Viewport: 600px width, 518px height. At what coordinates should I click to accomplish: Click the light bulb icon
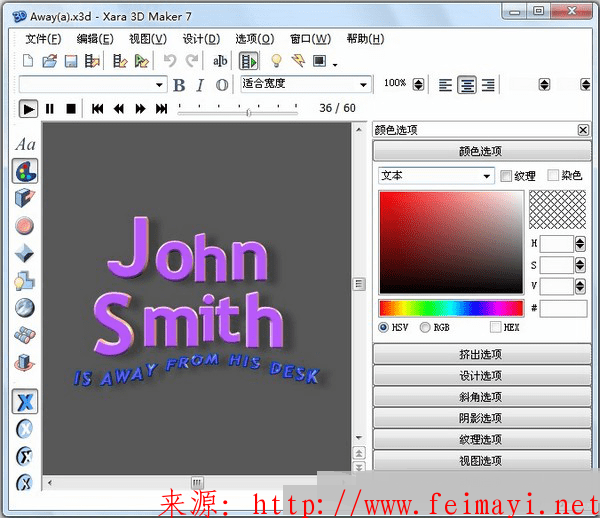(276, 61)
